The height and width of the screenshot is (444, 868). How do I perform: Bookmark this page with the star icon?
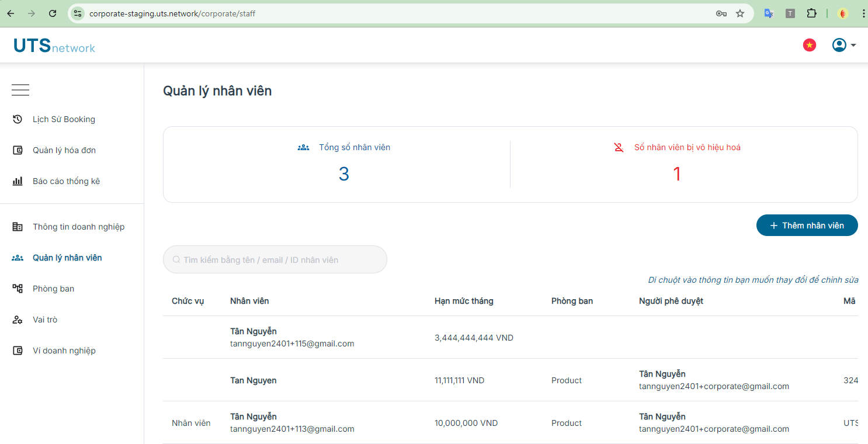click(740, 13)
